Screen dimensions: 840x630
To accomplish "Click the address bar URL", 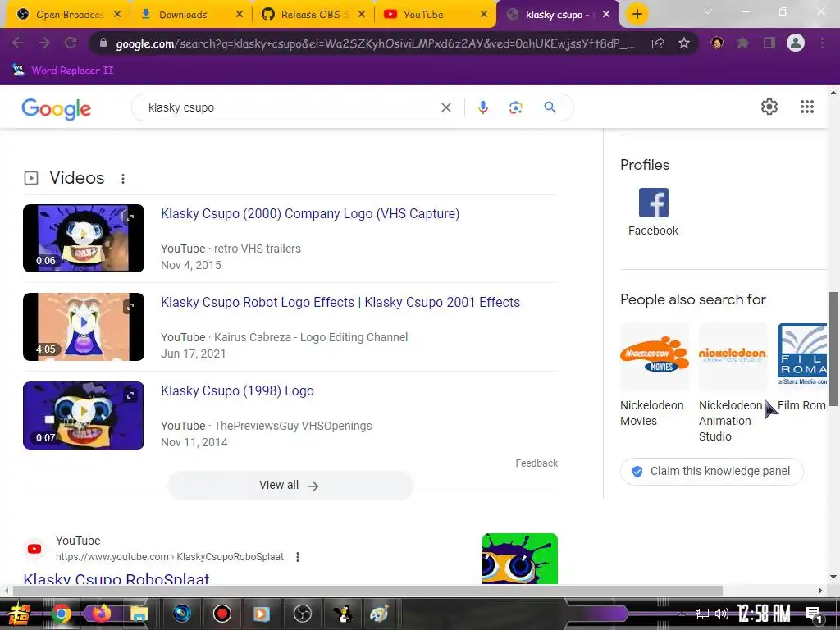I will tap(375, 43).
